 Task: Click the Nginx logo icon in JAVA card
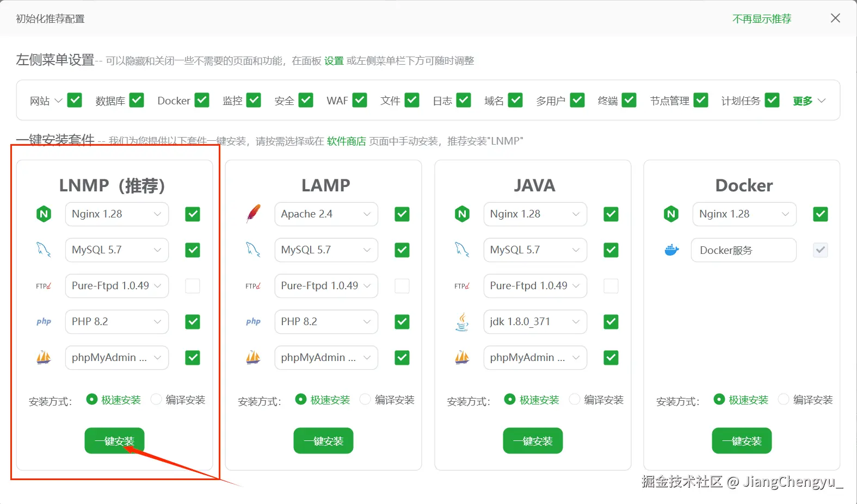click(x=462, y=214)
